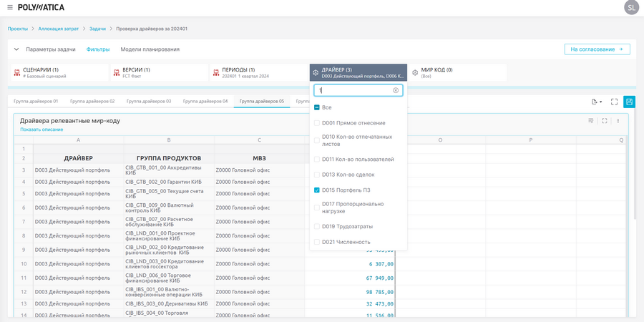Click the value 67 949,00
The width and height of the screenshot is (644, 322).
379,278
